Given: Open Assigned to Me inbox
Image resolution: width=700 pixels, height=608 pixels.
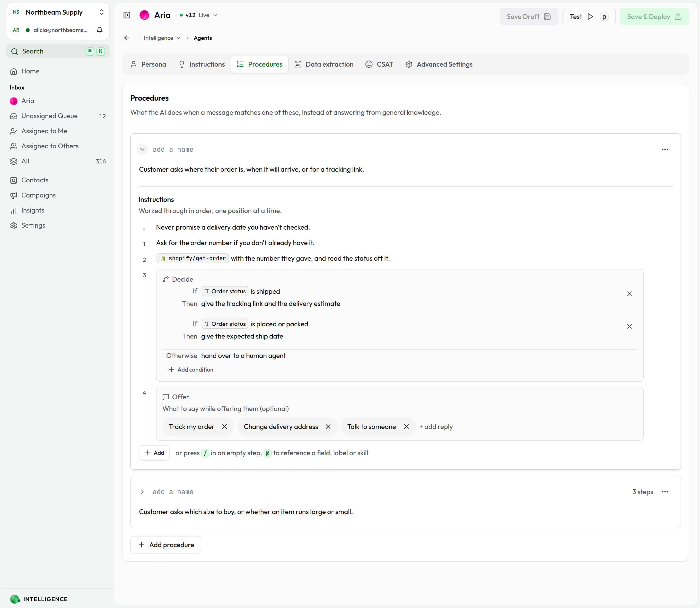Looking at the screenshot, I should point(58,131).
